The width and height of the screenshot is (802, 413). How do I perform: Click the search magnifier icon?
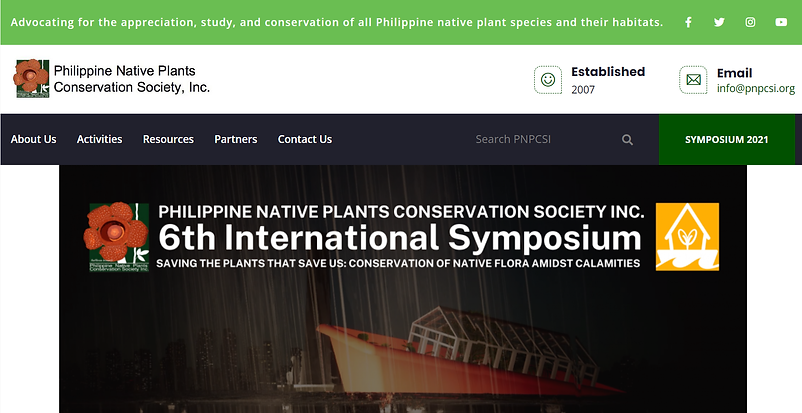pyautogui.click(x=627, y=140)
